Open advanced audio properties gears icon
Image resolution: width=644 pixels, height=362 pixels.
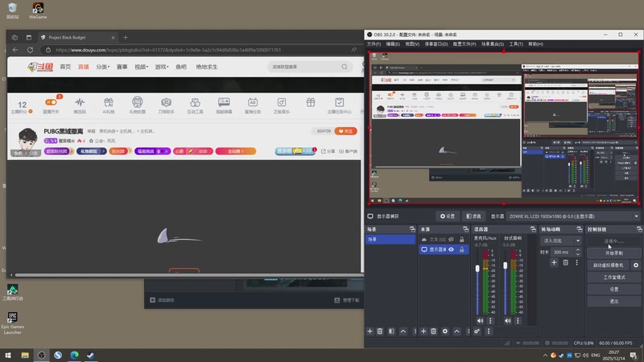477,331
